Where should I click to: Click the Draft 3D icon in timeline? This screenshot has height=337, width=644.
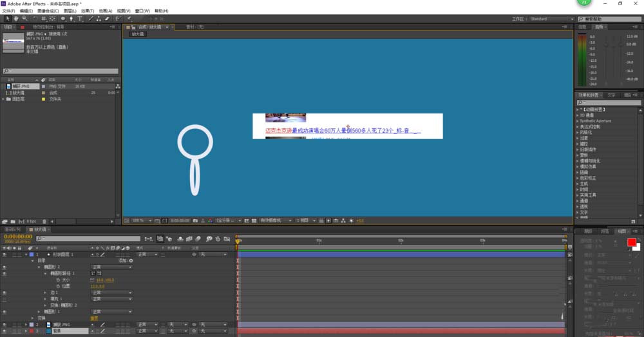(x=169, y=239)
